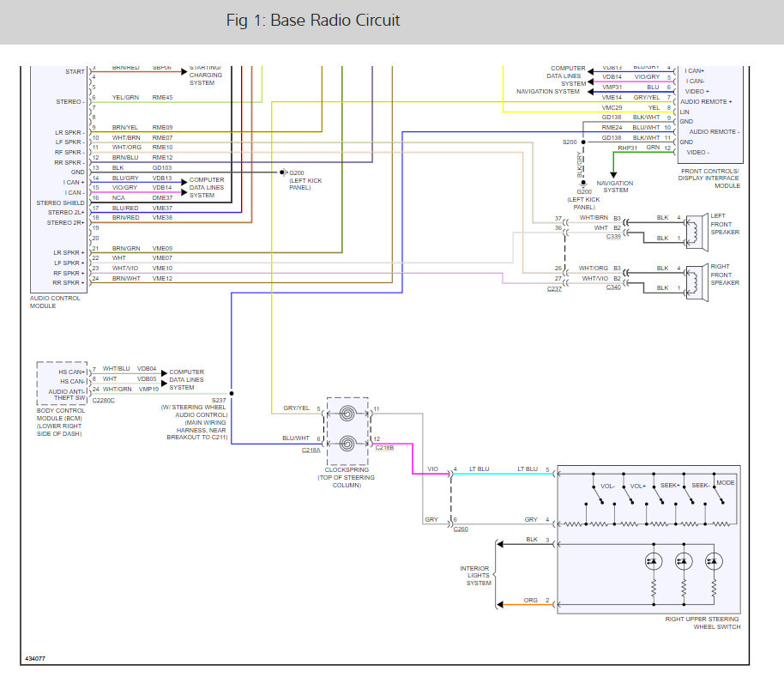Select the Audio Control Module label
Image resolution: width=784 pixels, height=677 pixels.
tap(55, 302)
